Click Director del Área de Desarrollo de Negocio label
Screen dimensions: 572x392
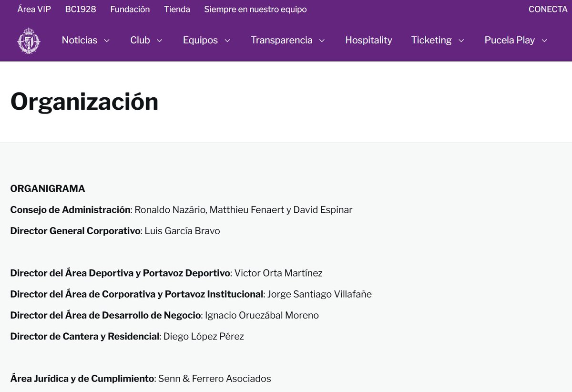click(105, 315)
